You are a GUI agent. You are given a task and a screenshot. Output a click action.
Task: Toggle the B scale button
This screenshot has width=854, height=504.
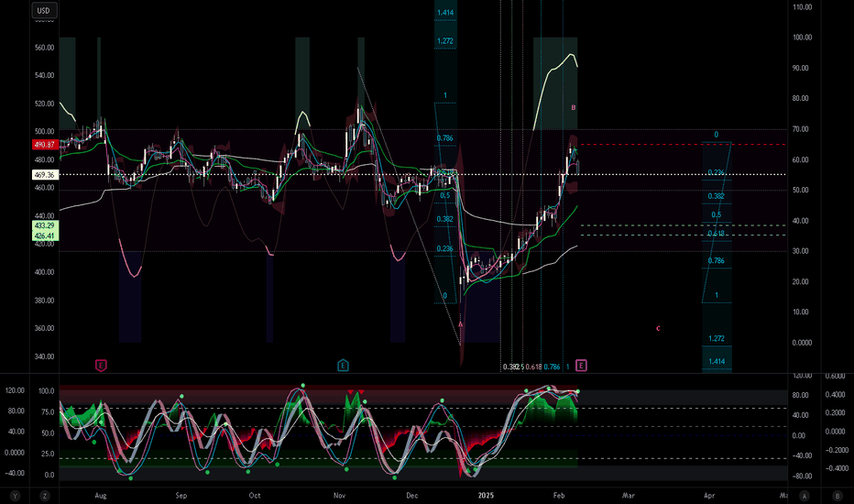[838, 496]
